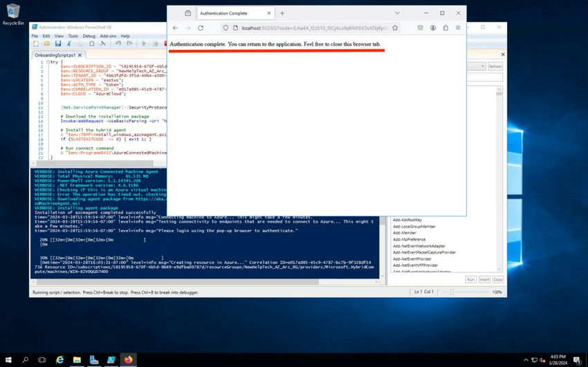588x367 pixels.
Task: Go back using Firefox back arrow
Action: 175,28
